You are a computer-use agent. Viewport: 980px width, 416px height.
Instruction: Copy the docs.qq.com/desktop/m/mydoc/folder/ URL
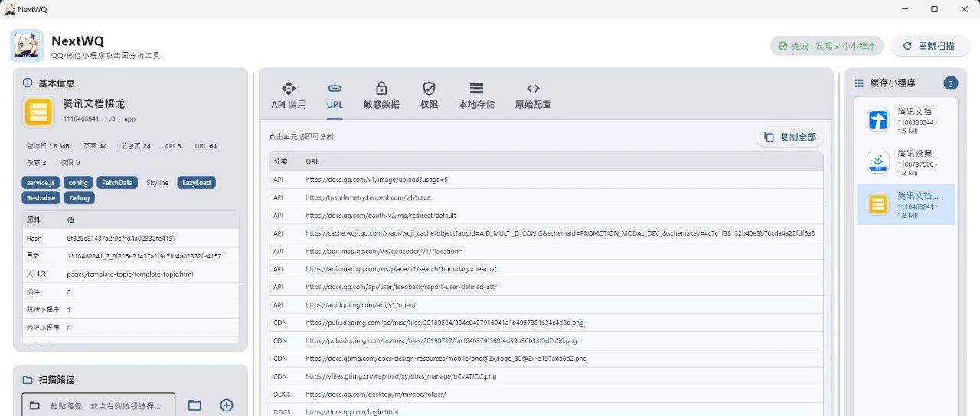[x=375, y=394]
